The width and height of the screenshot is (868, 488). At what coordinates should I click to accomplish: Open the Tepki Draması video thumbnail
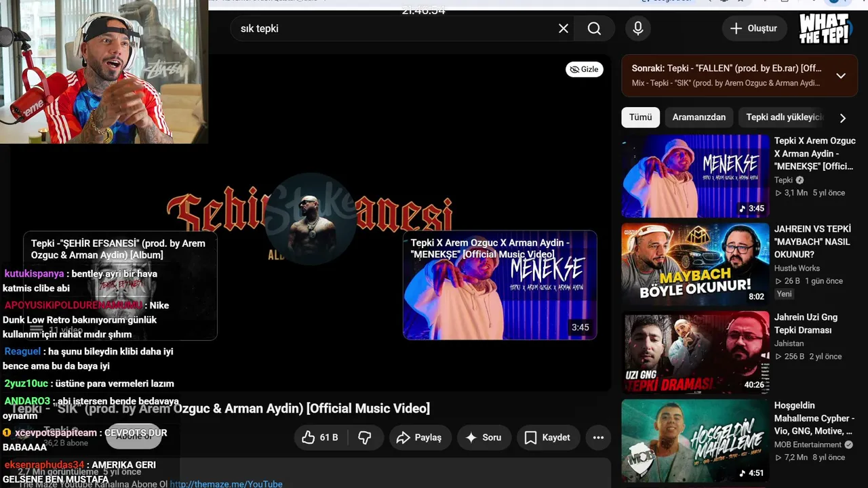[x=695, y=352]
